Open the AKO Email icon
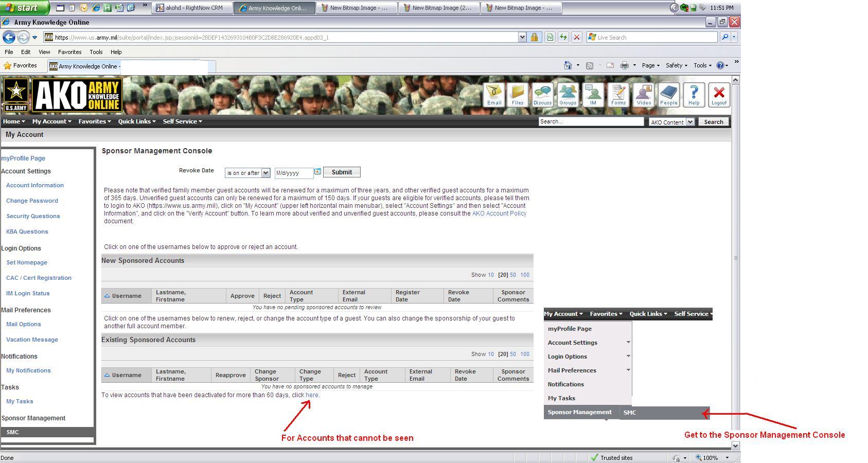The height and width of the screenshot is (463, 868). [494, 95]
